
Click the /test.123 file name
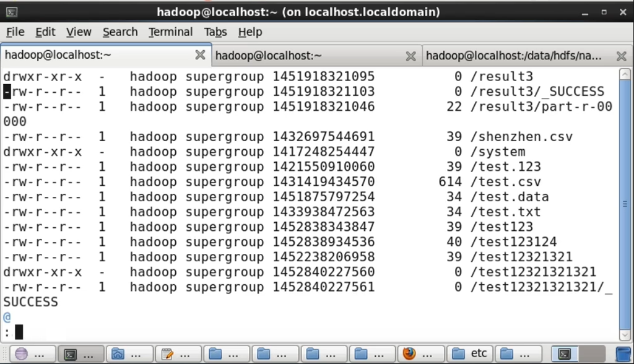[x=506, y=167]
